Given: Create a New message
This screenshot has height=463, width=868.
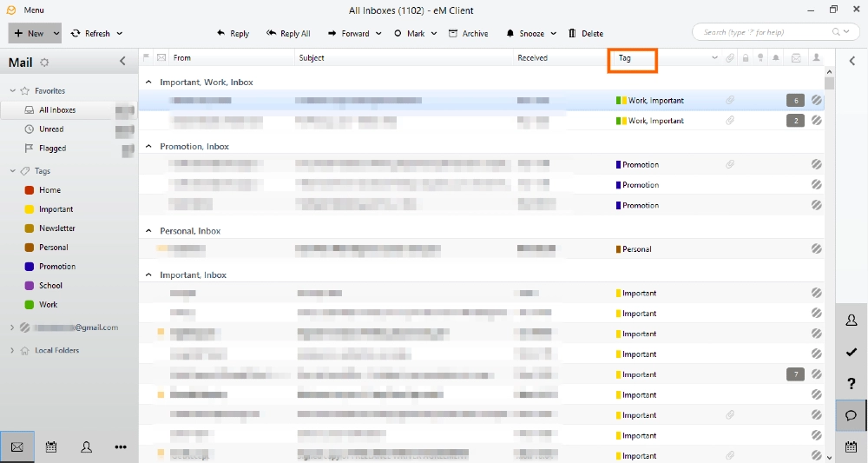Looking at the screenshot, I should click(30, 33).
